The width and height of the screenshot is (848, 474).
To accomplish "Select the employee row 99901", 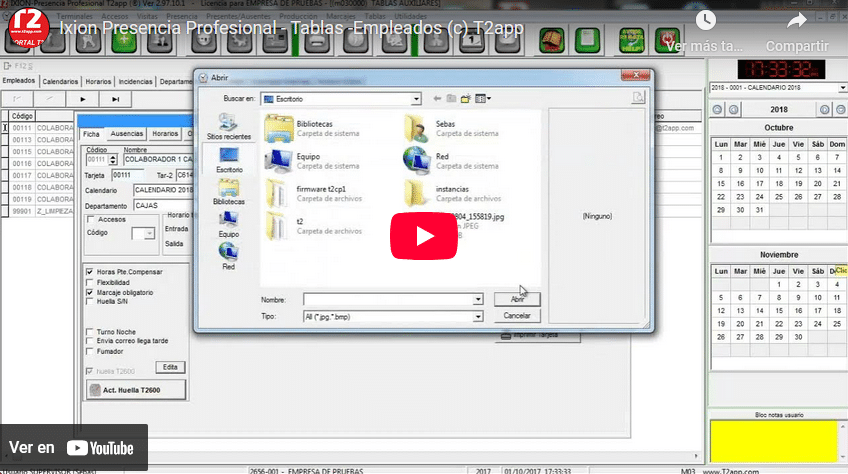I will coord(38,211).
